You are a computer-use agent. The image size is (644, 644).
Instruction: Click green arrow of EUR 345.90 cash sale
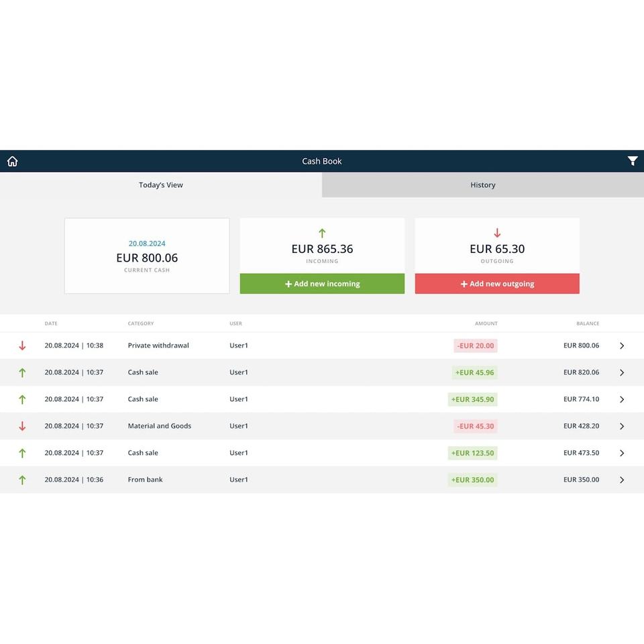pos(22,399)
